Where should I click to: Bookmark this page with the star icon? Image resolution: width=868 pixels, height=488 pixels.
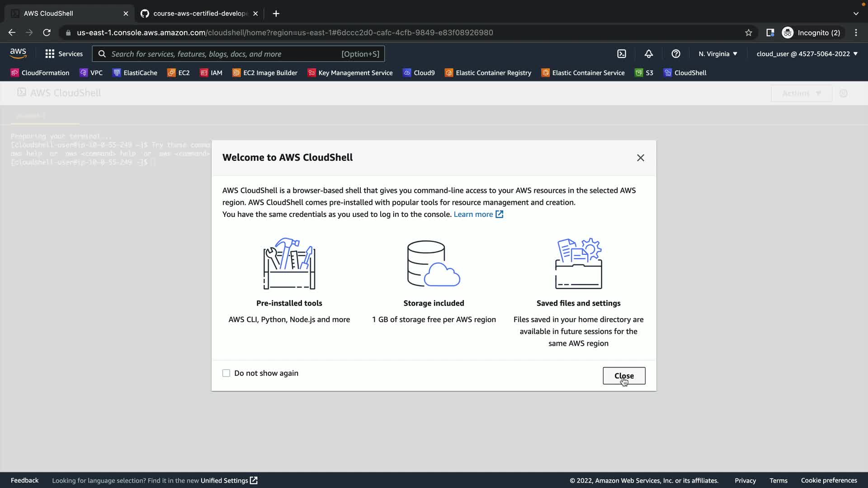[x=749, y=33]
